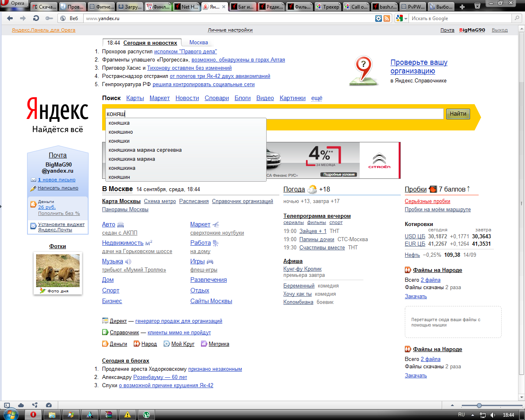
Task: Click the mail widget icon 'Установите виджет'
Action: click(34, 226)
